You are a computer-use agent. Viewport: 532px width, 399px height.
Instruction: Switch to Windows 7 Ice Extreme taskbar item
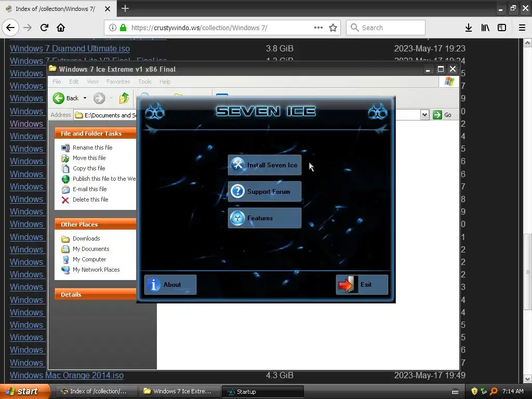click(179, 392)
